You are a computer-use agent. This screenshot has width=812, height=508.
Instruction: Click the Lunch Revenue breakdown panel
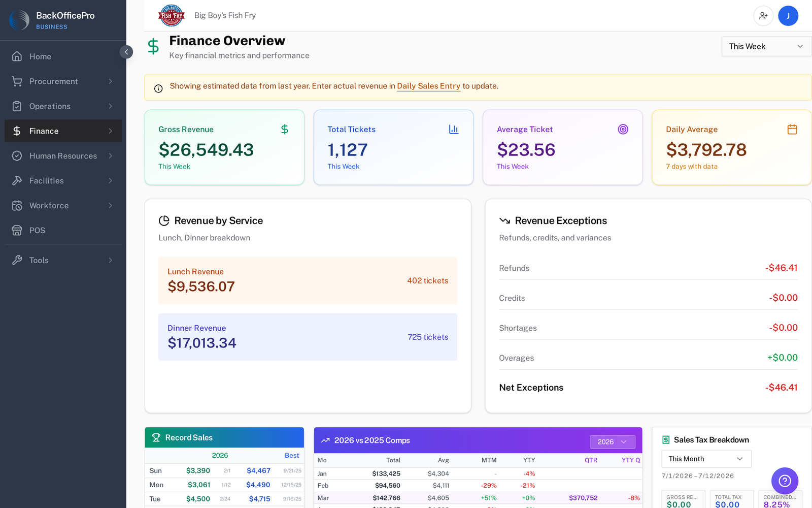click(x=308, y=280)
